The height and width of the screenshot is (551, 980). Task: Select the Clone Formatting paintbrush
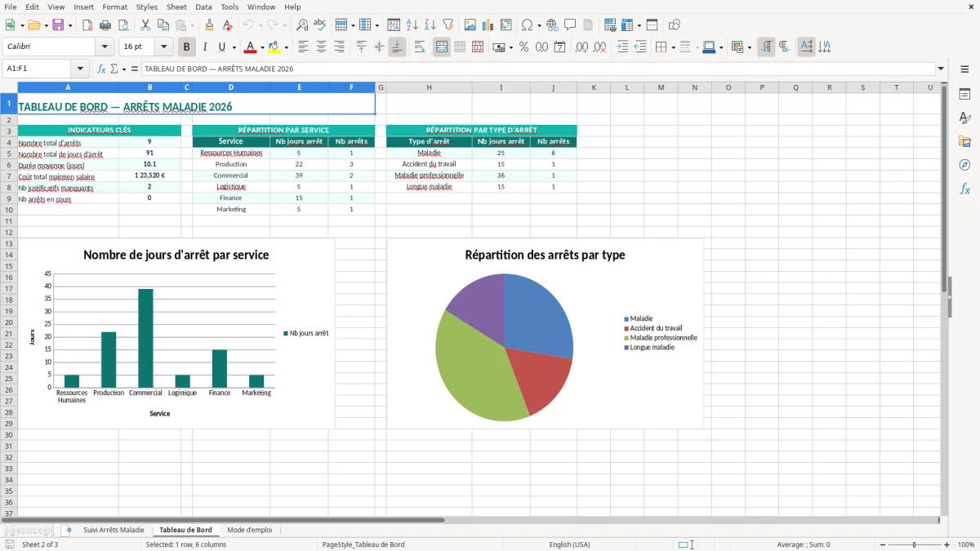(210, 25)
